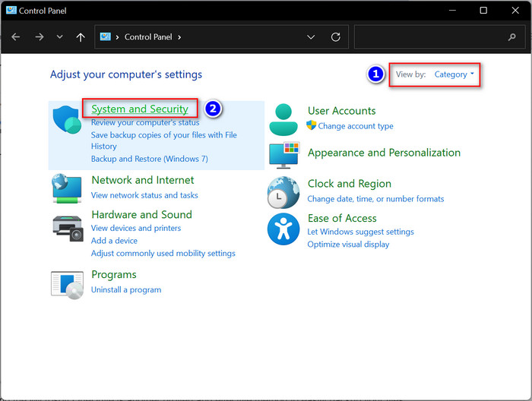Open View devices and printers
Image resolution: width=532 pixels, height=401 pixels.
(x=136, y=228)
